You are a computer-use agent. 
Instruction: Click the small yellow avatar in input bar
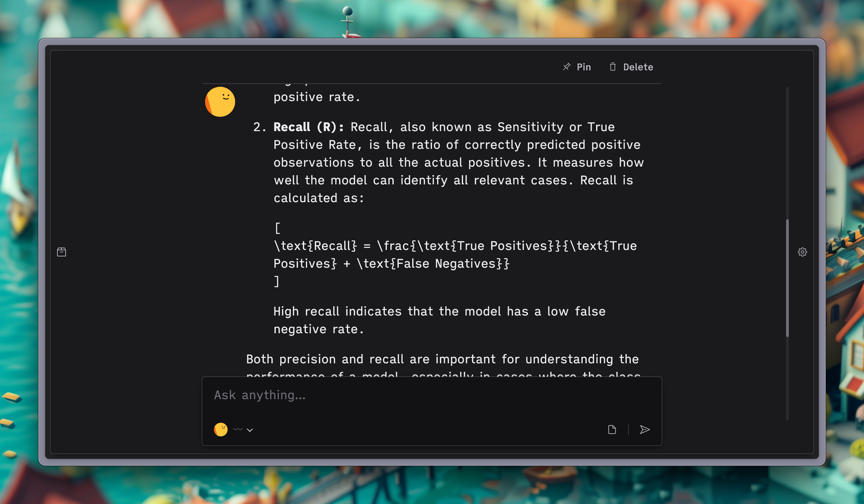(220, 430)
